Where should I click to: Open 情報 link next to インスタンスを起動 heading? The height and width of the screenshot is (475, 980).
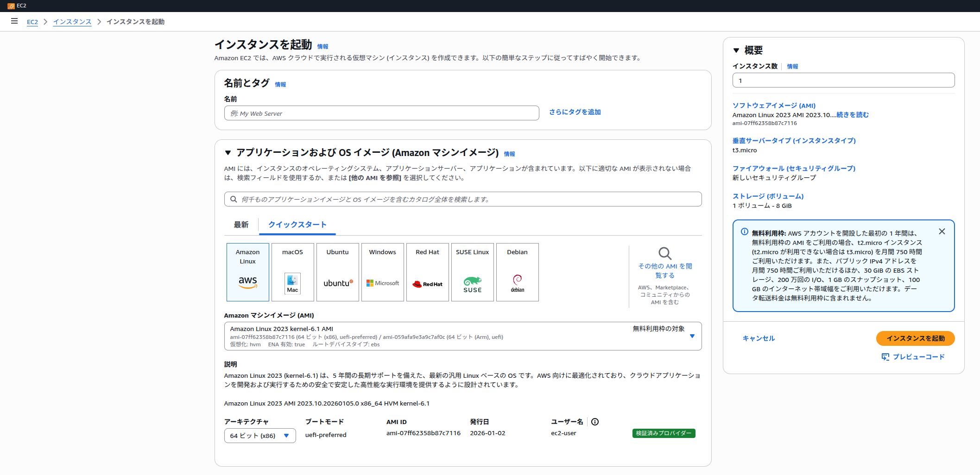pos(322,47)
